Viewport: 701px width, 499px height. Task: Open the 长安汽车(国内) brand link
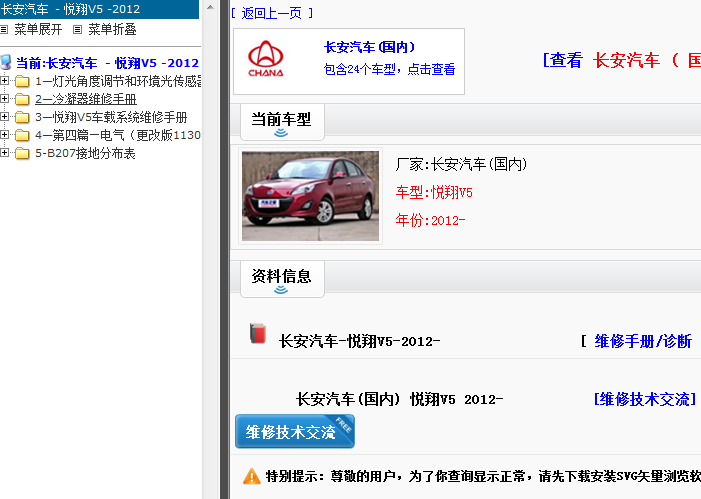(369, 47)
